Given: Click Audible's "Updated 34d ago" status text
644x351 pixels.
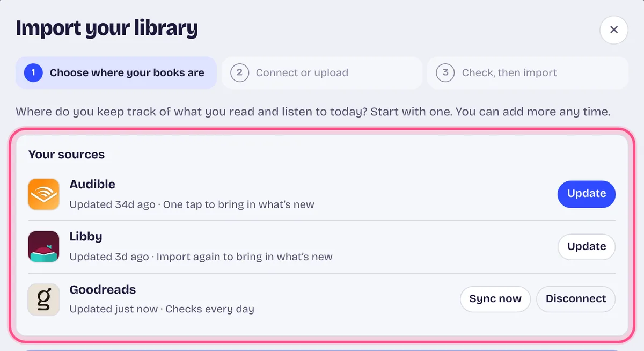Looking at the screenshot, I should [x=112, y=204].
